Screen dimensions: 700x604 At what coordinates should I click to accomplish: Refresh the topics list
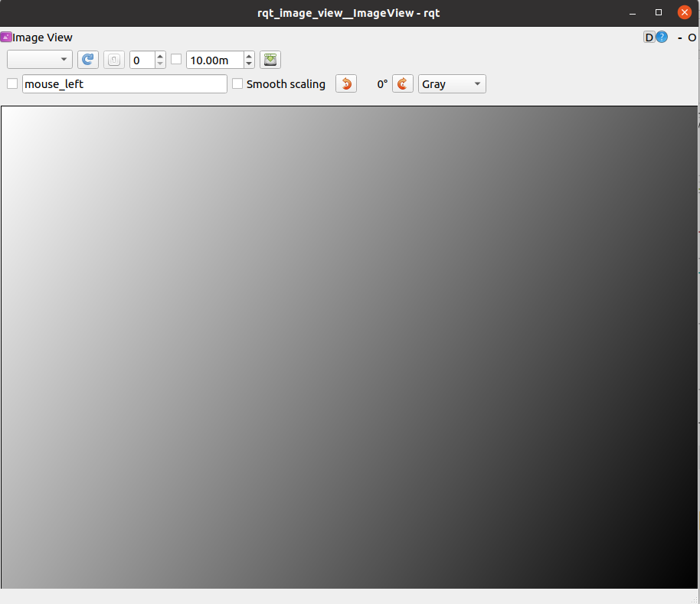pyautogui.click(x=88, y=60)
